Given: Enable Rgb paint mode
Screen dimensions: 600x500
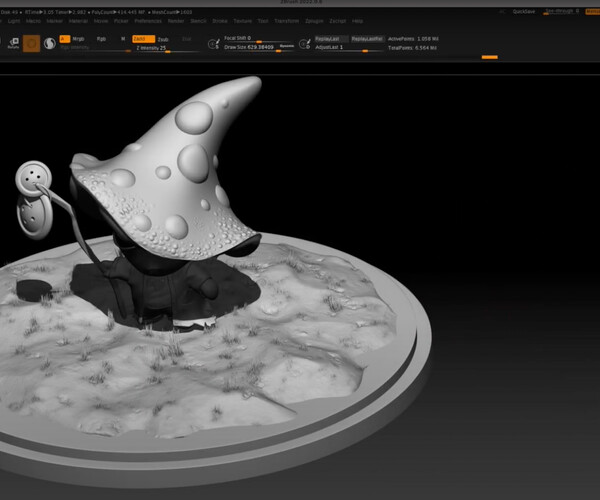Looking at the screenshot, I should (x=101, y=39).
